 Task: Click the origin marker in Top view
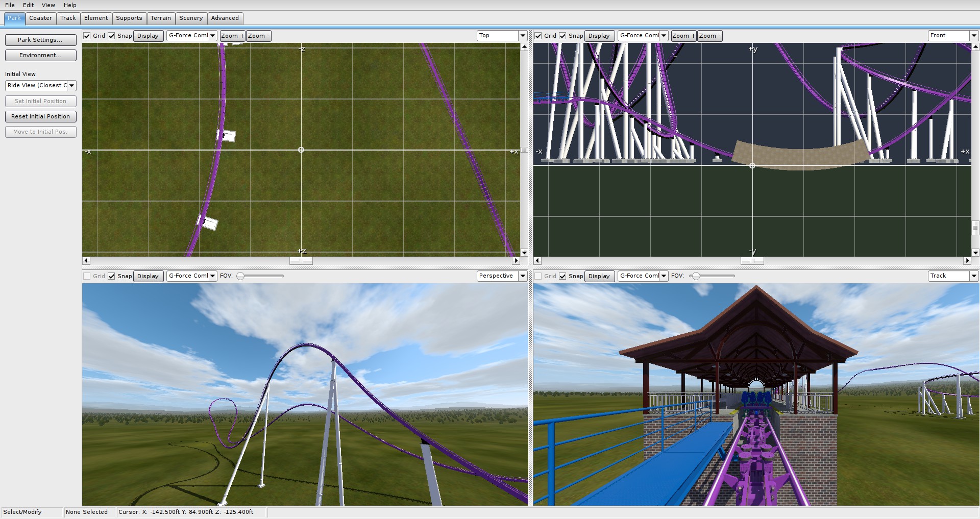click(301, 150)
